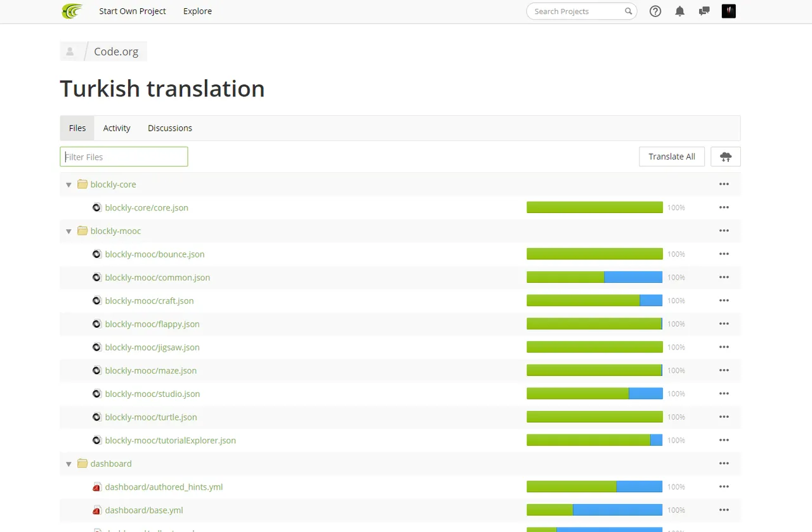Click the Crowdin logo icon
The image size is (812, 532).
[72, 11]
